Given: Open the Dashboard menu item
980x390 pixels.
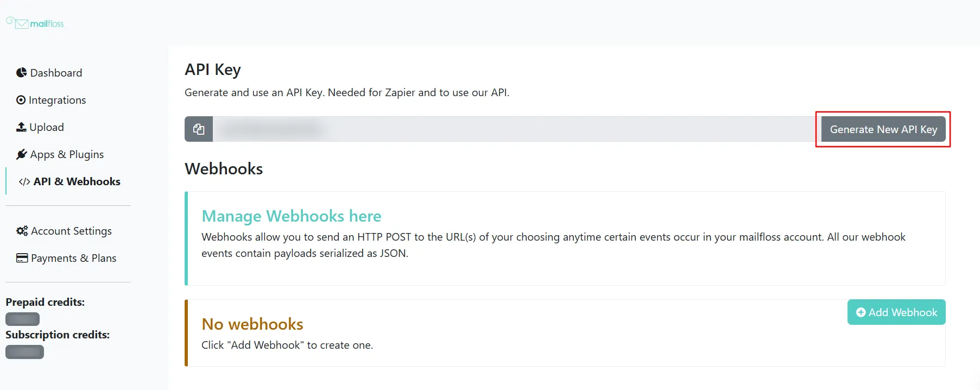Looking at the screenshot, I should [x=49, y=73].
